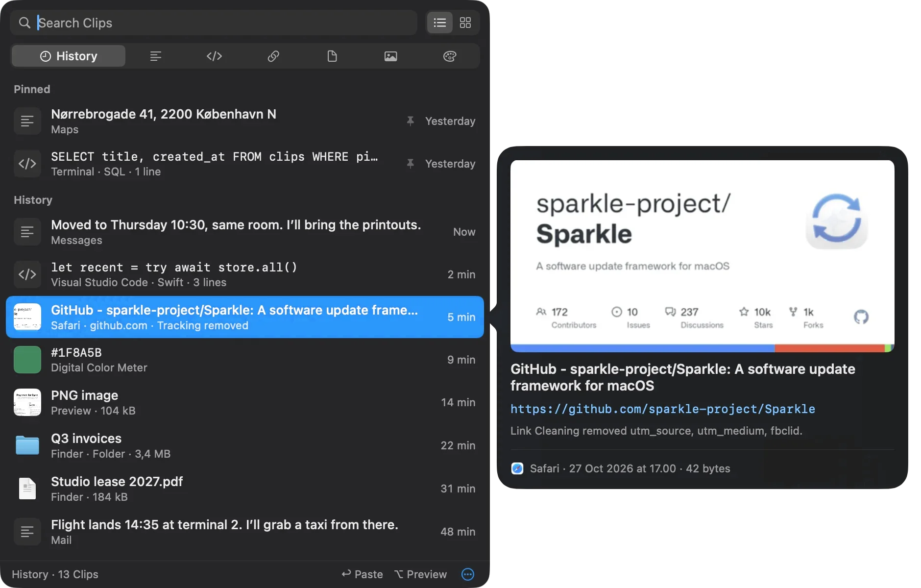Screen dimensions: 921x588
Task: Filter clips by colors palette
Action: [x=450, y=56]
